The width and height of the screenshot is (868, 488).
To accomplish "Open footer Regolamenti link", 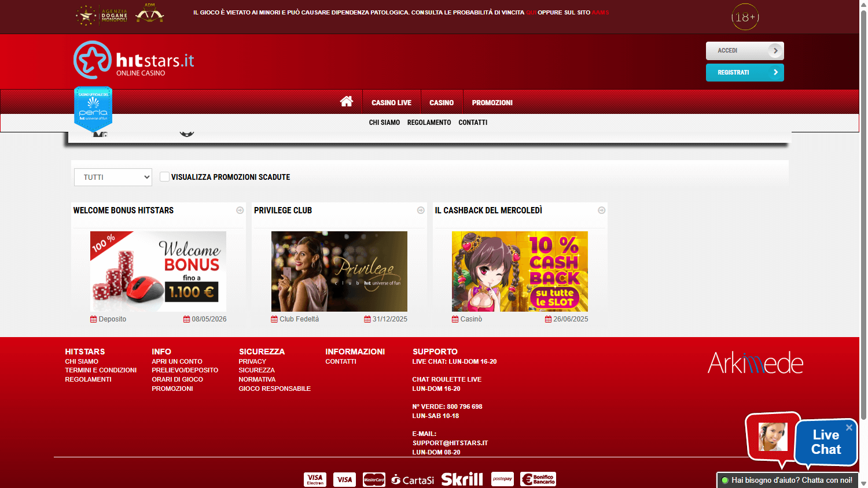I will coord(88,379).
